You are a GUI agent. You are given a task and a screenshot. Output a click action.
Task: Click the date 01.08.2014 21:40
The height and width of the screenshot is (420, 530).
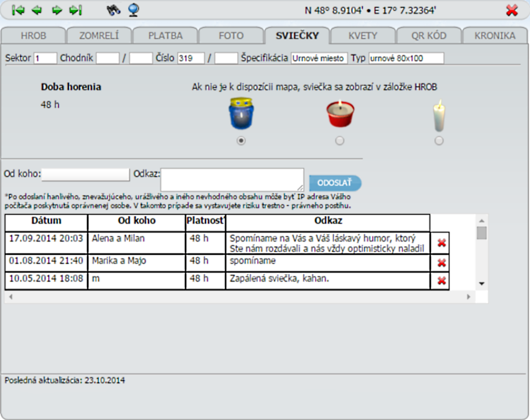click(x=46, y=260)
